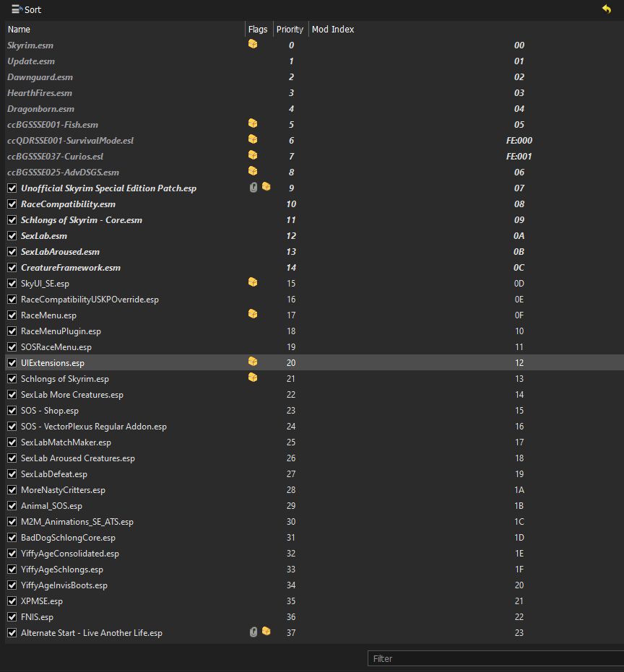Click the archive flag icon on ccBGSSSE025-AdvDSGS.esm
The height and width of the screenshot is (672, 624).
[253, 171]
